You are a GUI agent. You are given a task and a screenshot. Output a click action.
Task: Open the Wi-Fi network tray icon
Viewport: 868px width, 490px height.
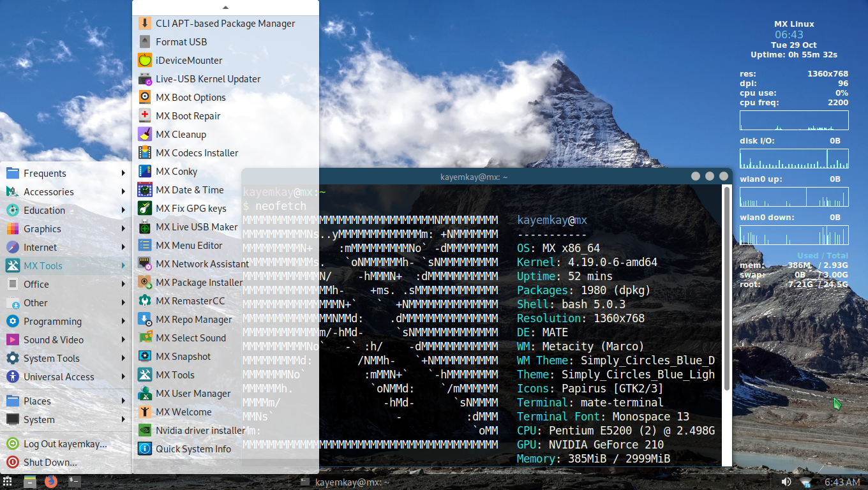[805, 482]
